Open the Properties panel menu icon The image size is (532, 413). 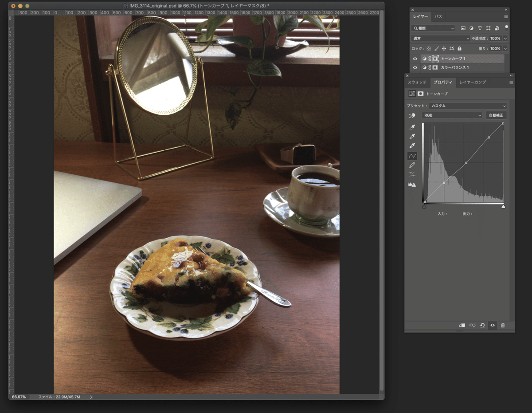pyautogui.click(x=511, y=83)
